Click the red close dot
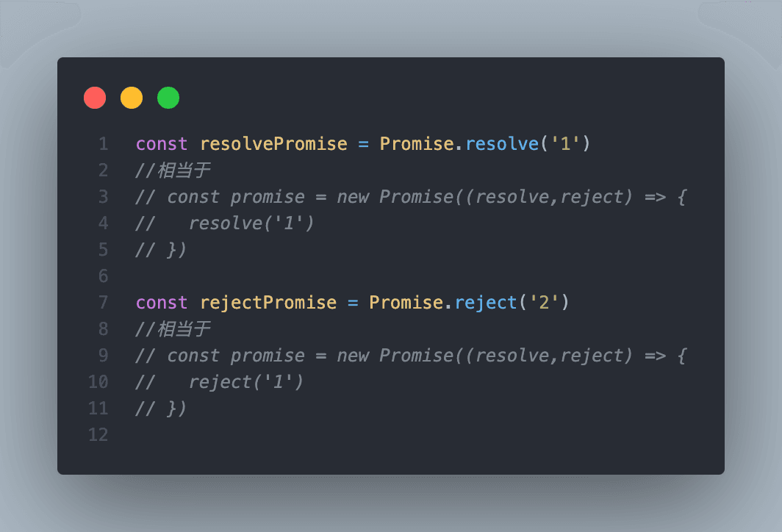 pyautogui.click(x=95, y=98)
